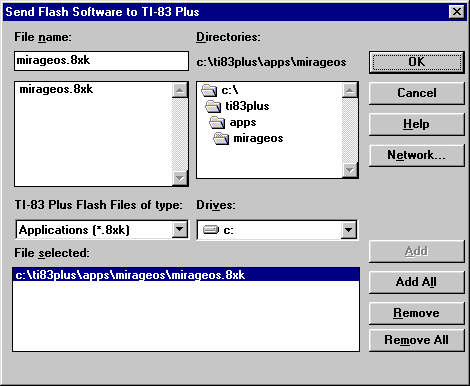The width and height of the screenshot is (470, 386).
Task: Click the ti83plus folder icon
Action: [213, 106]
